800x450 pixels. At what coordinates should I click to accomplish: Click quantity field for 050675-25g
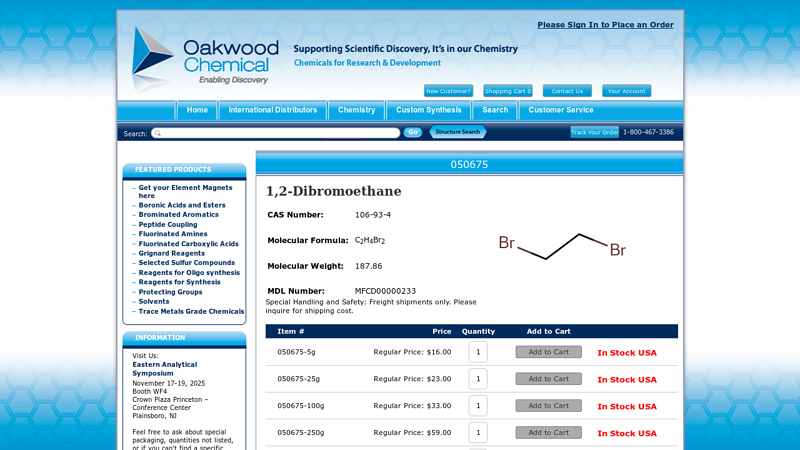pyautogui.click(x=478, y=379)
